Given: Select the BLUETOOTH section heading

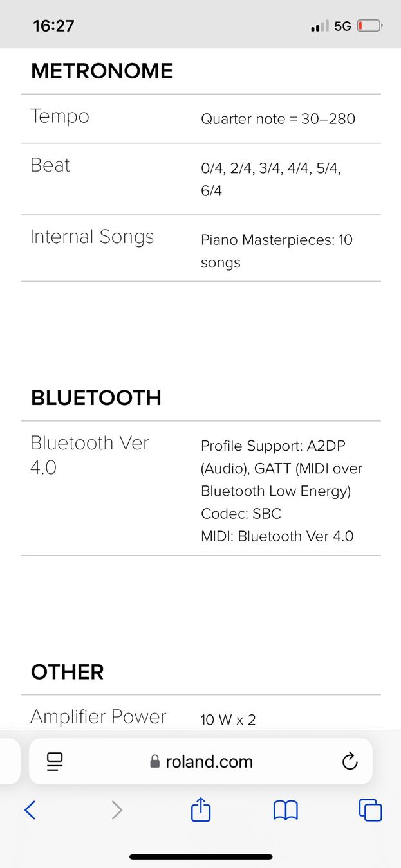Looking at the screenshot, I should point(96,397).
